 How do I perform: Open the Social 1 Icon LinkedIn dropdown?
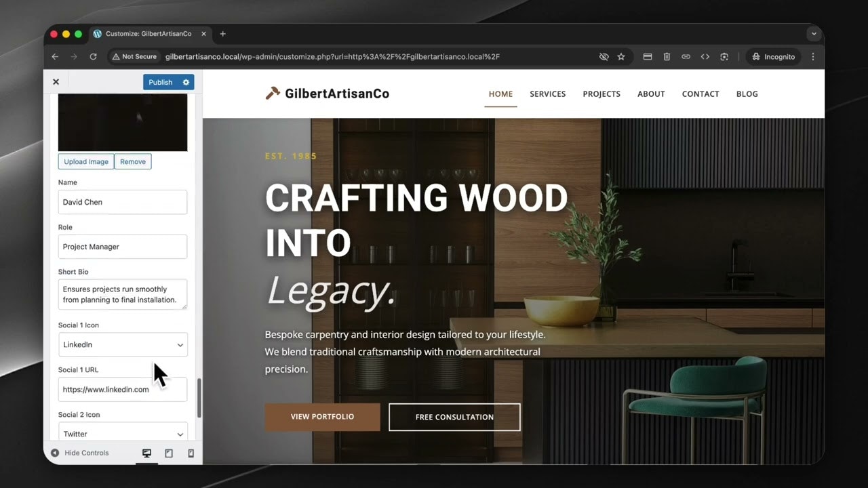(122, 344)
